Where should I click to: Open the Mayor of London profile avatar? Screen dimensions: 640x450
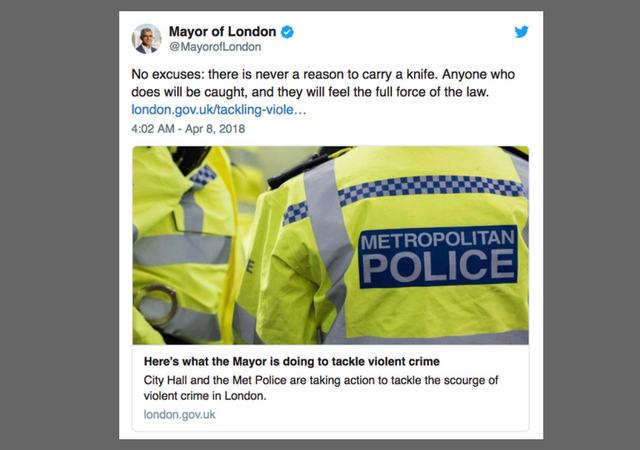(146, 39)
